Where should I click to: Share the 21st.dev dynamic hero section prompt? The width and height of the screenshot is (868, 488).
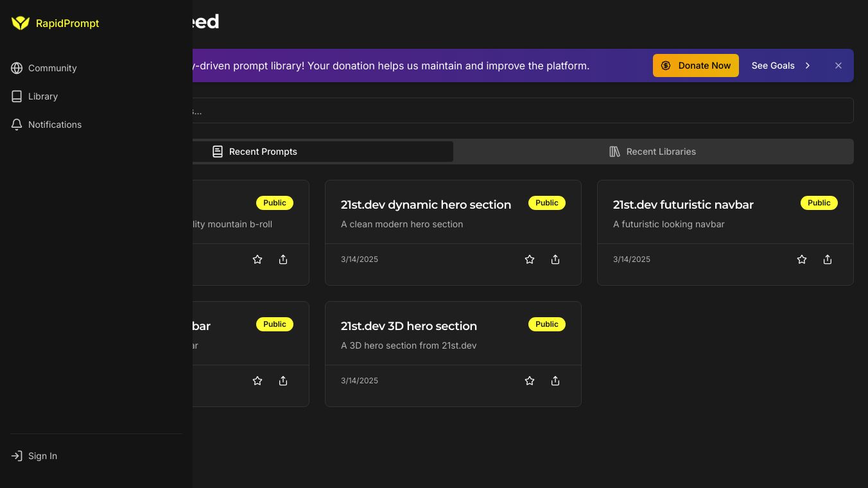pyautogui.click(x=555, y=259)
